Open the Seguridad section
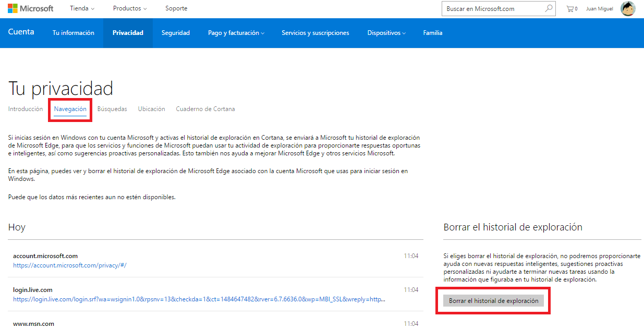 coord(176,33)
